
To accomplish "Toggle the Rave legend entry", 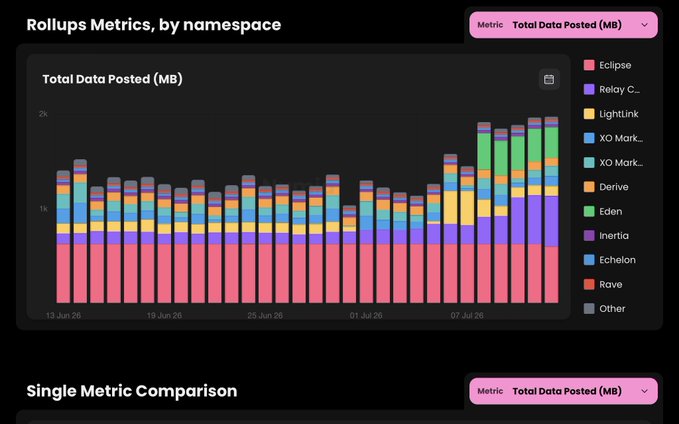I will click(x=603, y=285).
